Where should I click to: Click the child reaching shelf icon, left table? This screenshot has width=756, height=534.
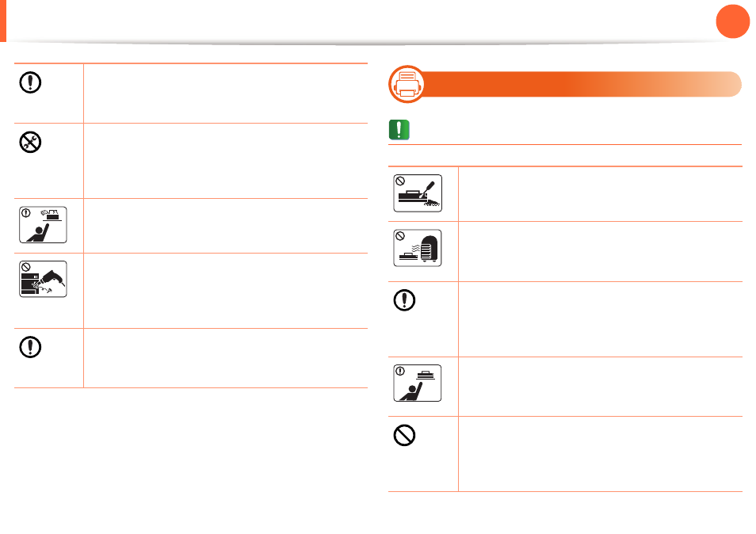coord(43,224)
